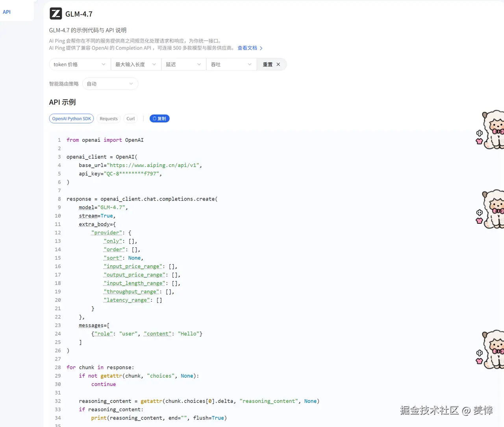504x427 pixels.
Task: Click the GLM-4.7 Z logo
Action: pos(56,14)
